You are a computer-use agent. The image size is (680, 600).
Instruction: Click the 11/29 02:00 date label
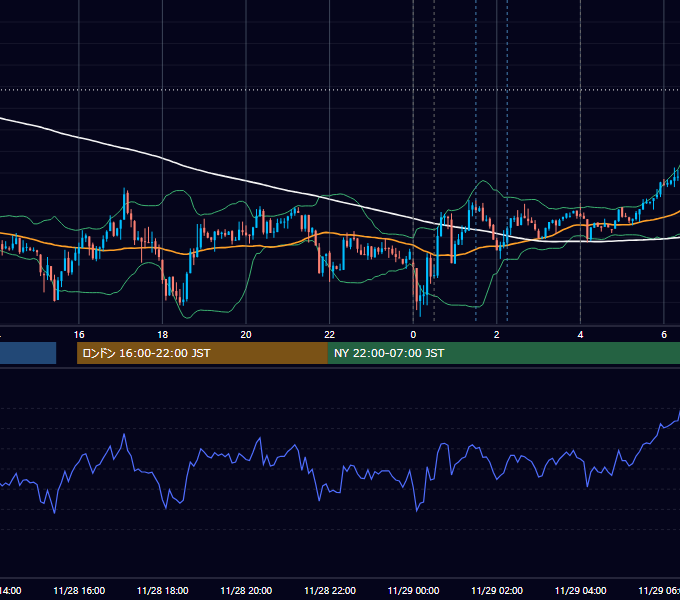click(497, 590)
